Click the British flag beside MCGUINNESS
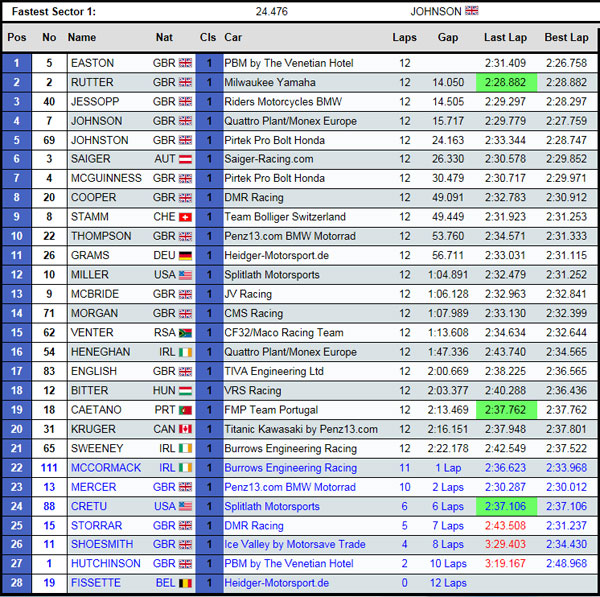Screen dimensions: 600x597 pyautogui.click(x=185, y=178)
